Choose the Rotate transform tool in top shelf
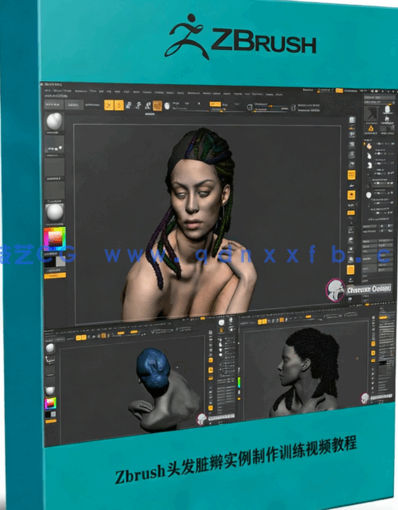Screen dimensions: 398x510 (148, 106)
